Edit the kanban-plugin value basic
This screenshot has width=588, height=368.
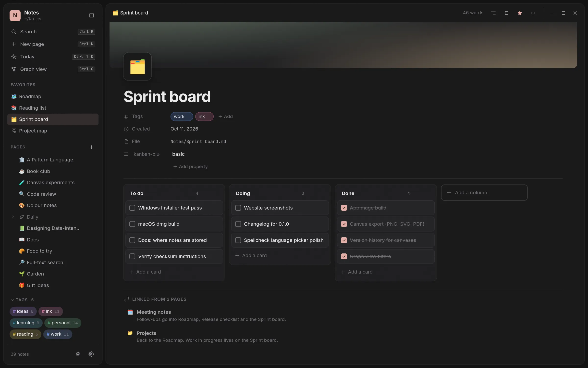(178, 154)
